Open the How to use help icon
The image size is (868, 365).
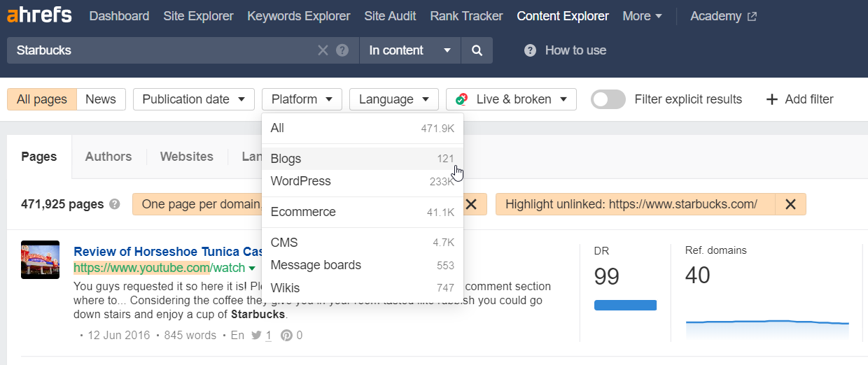[531, 50]
